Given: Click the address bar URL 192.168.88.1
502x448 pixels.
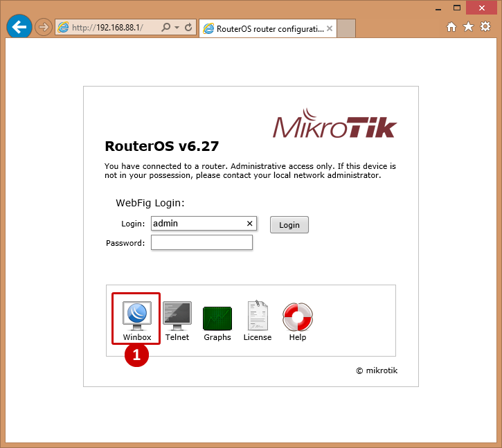Looking at the screenshot, I should pos(107,28).
